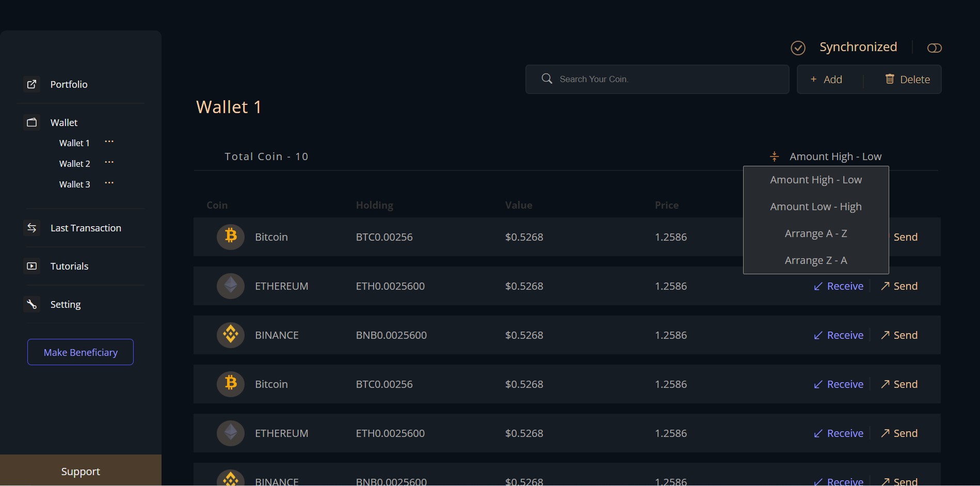Click the first BTC0.00256 holding value

click(384, 237)
